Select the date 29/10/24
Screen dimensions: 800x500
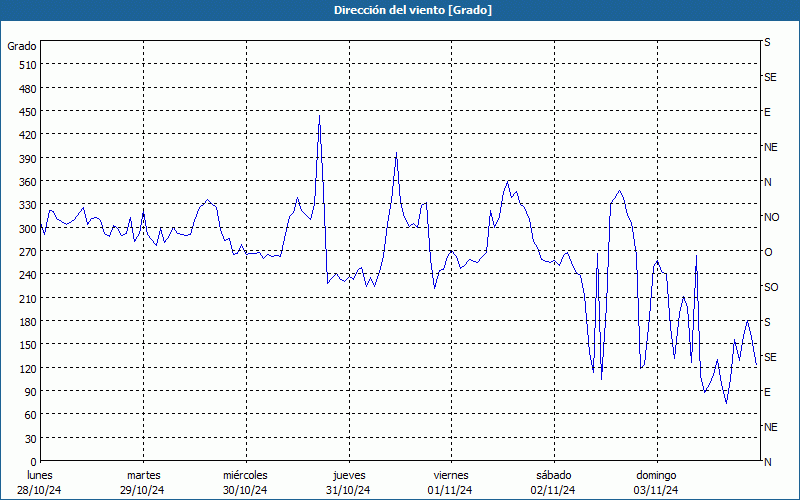pos(142,490)
